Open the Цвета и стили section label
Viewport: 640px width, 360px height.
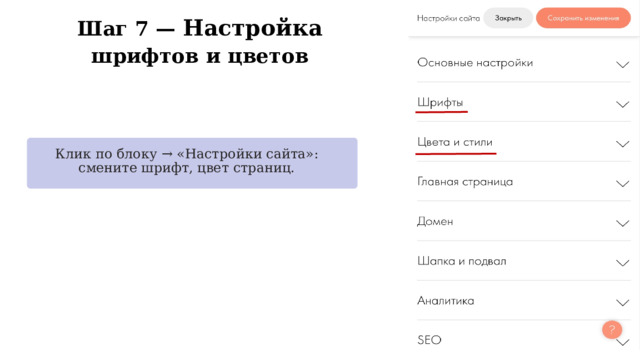[x=455, y=142]
